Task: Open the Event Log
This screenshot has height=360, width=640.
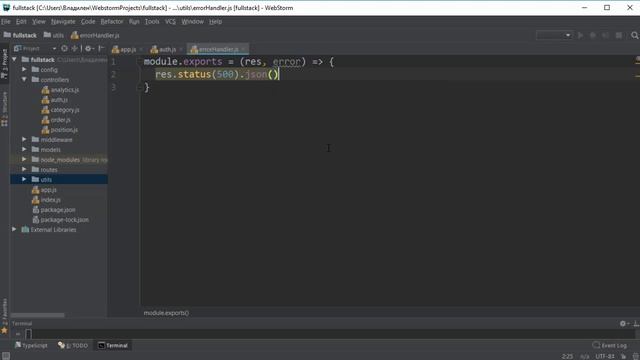Action: click(x=609, y=345)
